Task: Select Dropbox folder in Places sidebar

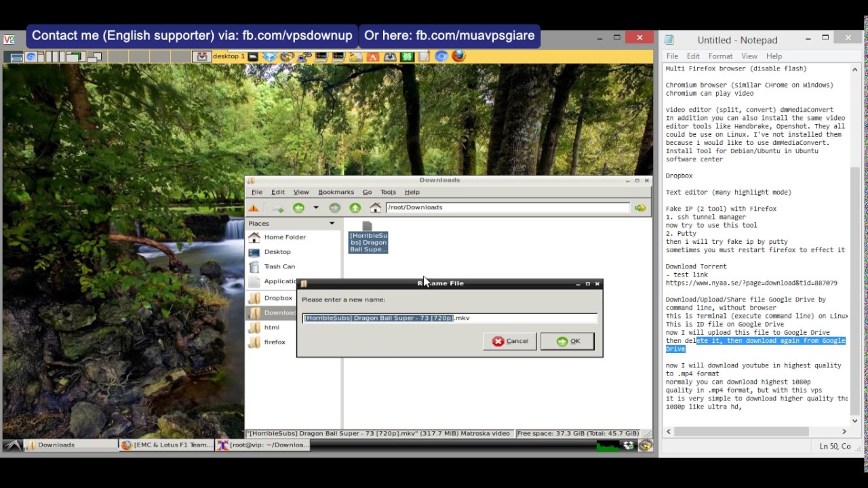Action: [x=271, y=298]
